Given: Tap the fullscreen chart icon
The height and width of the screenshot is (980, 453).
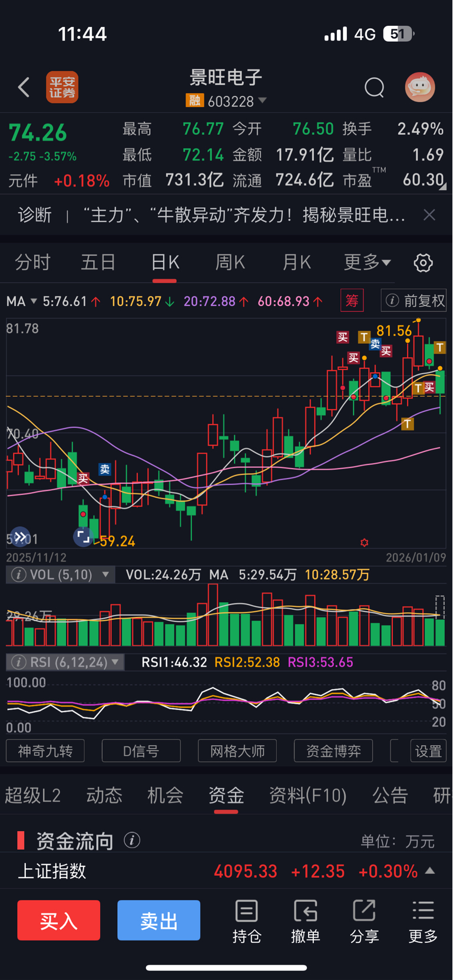Looking at the screenshot, I should click(83, 537).
